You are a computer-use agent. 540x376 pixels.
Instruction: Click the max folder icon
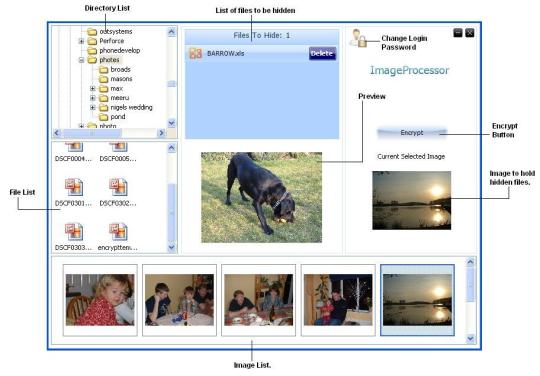tap(103, 89)
